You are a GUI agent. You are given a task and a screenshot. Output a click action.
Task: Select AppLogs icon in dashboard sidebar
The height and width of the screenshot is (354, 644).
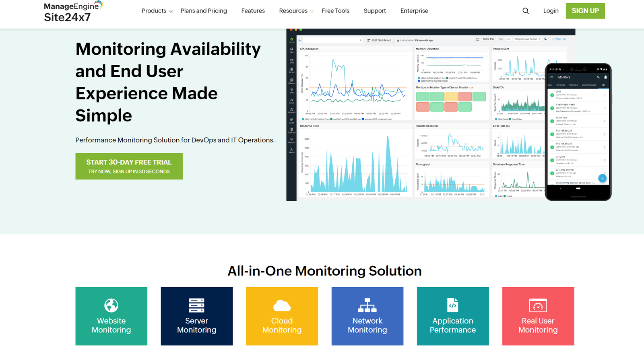(291, 130)
